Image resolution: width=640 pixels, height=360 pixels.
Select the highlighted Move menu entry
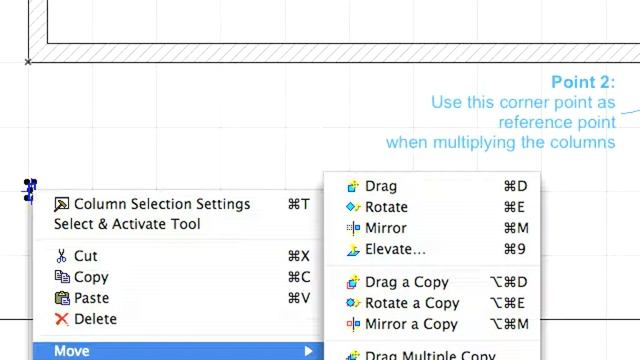click(x=178, y=351)
